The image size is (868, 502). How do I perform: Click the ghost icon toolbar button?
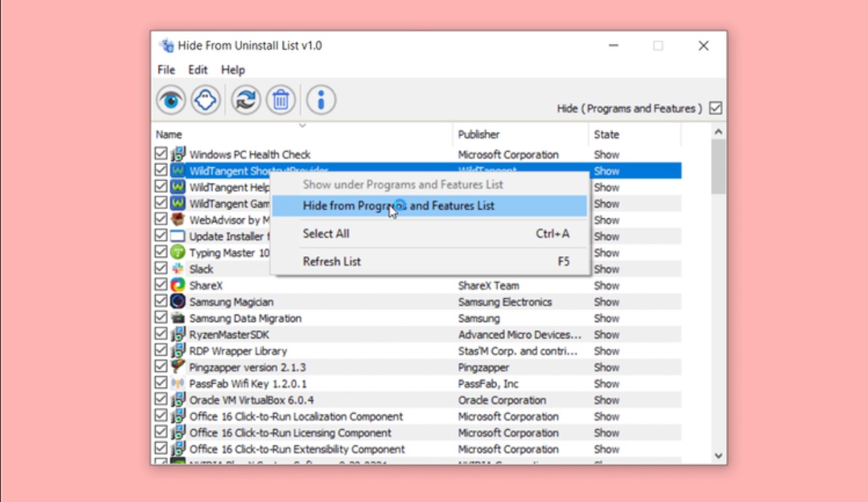[206, 100]
